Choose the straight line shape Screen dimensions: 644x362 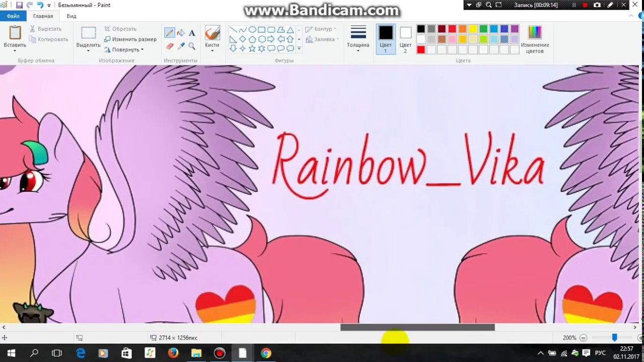233,30
